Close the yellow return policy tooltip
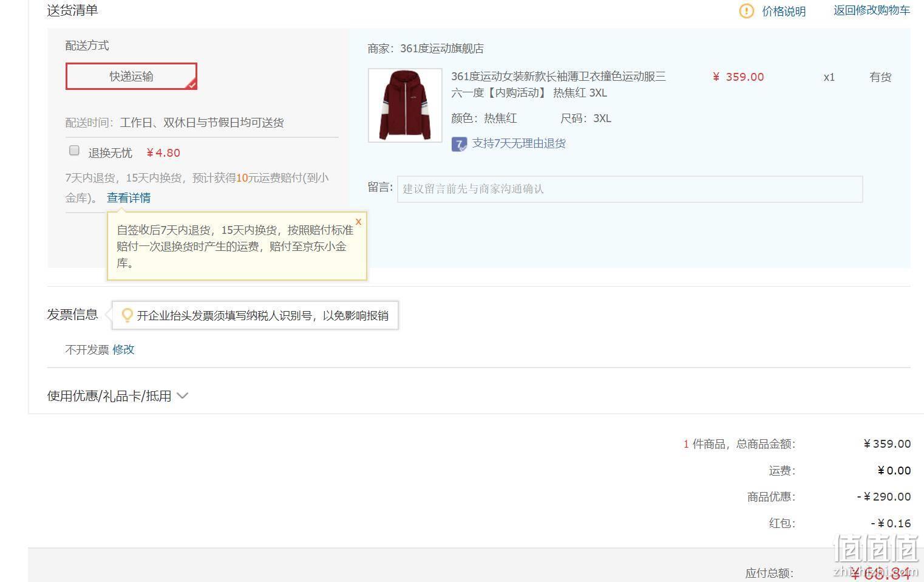Screen dimensions: 924x582 coord(358,222)
